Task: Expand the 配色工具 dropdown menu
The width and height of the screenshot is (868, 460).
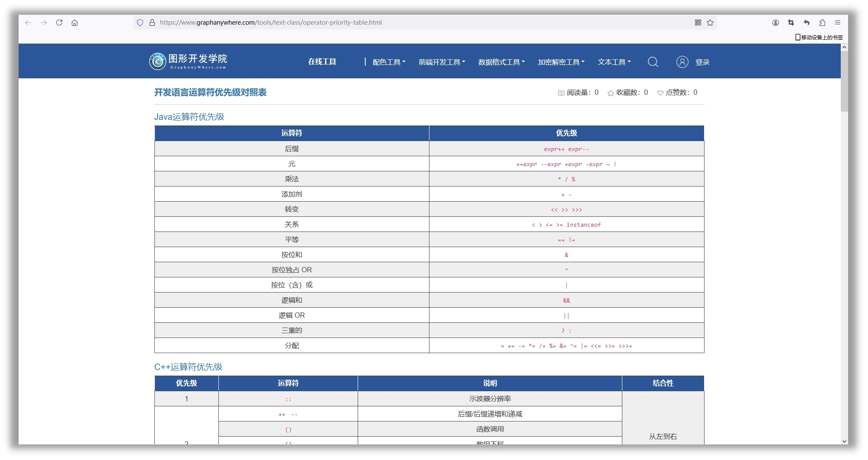Action: click(389, 62)
